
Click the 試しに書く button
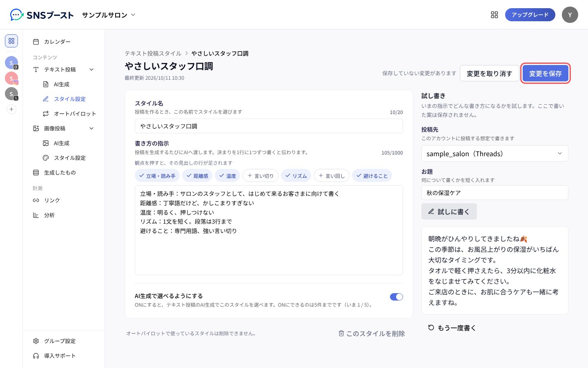tap(449, 211)
